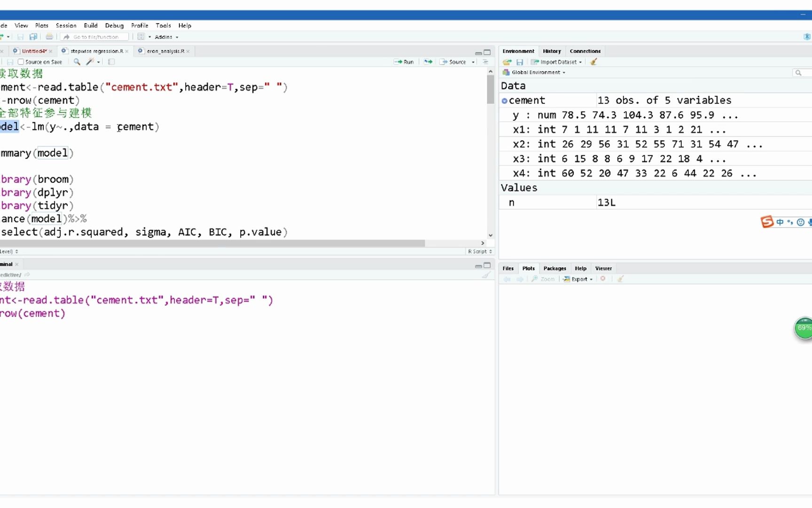Minimize the console pane

(478, 266)
